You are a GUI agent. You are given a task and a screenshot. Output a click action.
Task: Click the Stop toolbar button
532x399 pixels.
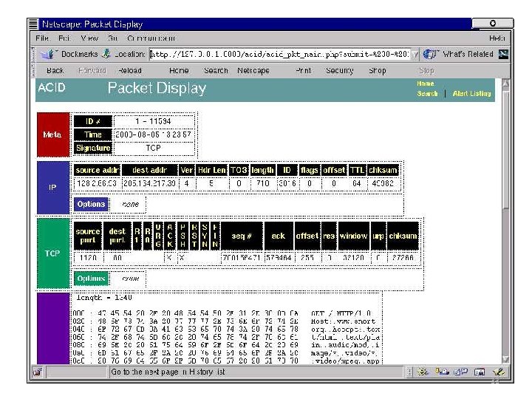click(426, 71)
